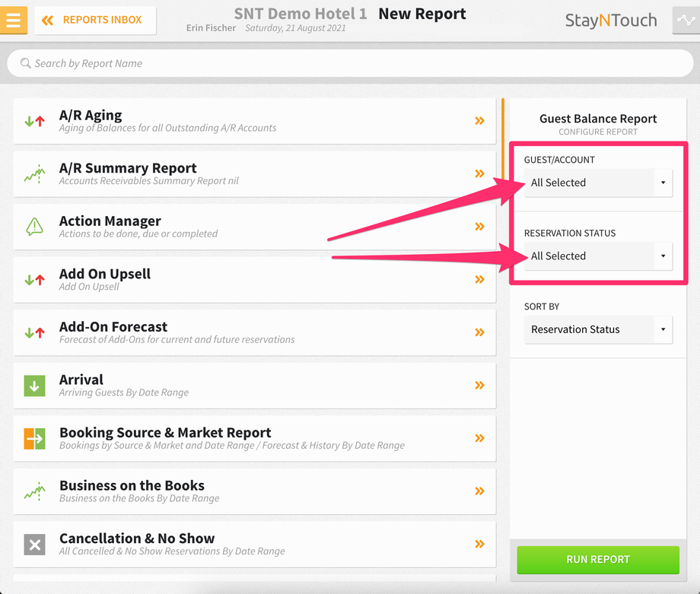Select the A/R Summary Report title
The image size is (700, 594).
point(128,168)
